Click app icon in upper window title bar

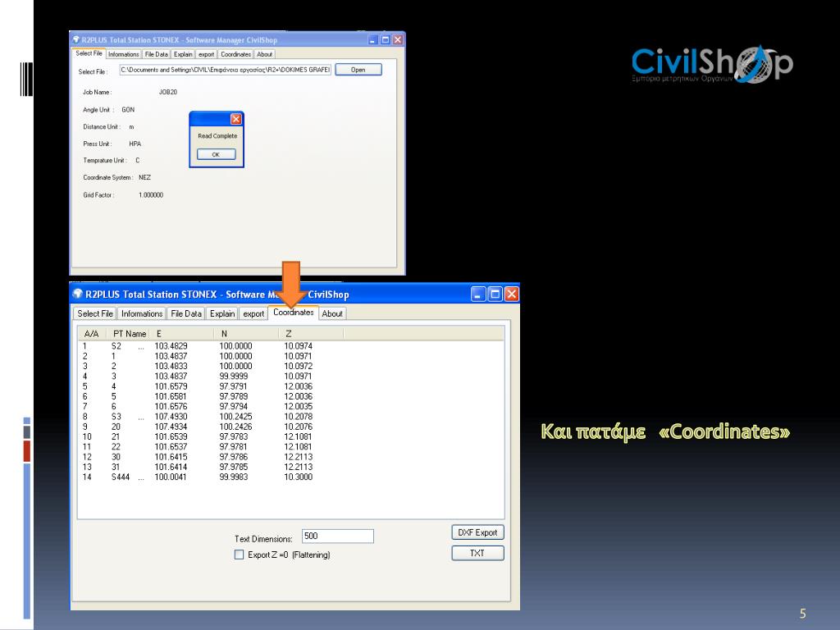(x=75, y=39)
